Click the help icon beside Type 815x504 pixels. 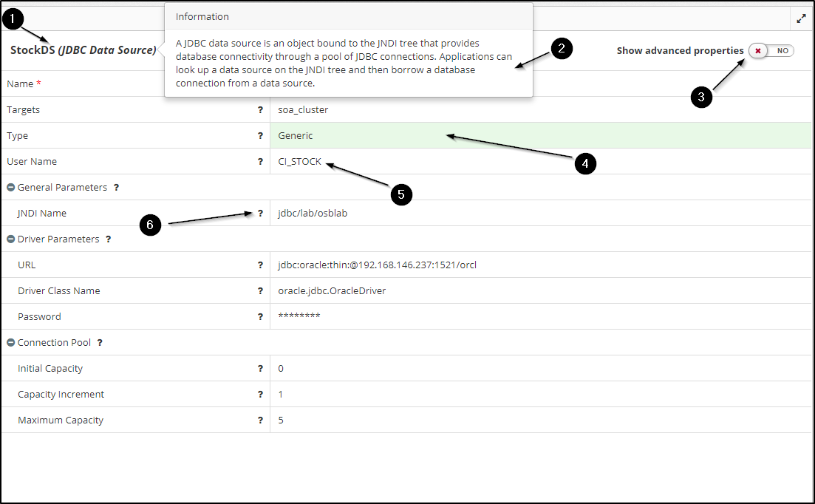point(260,136)
